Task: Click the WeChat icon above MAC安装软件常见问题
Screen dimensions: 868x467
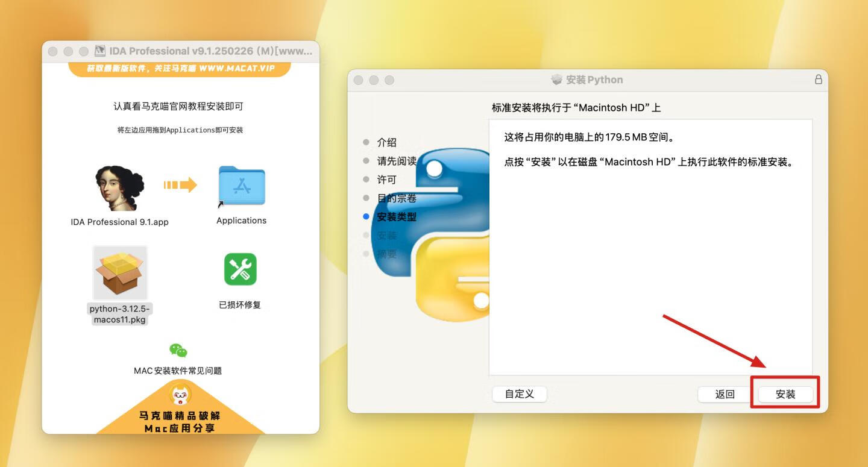Action: [x=177, y=350]
